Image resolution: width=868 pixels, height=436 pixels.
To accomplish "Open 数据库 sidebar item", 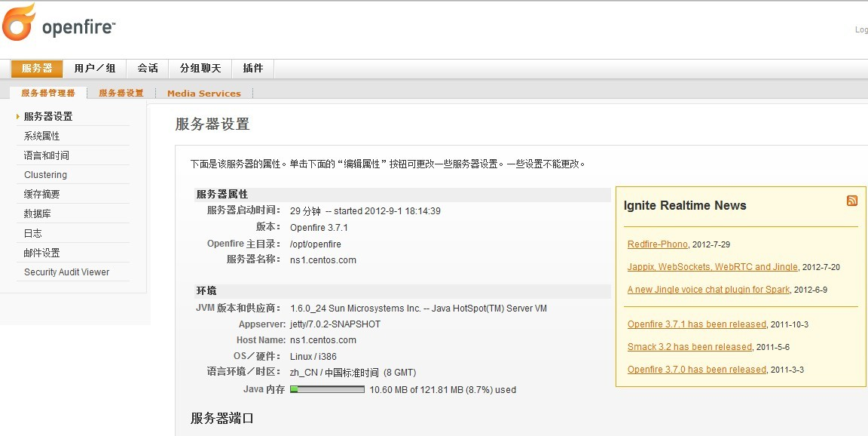I will pos(38,213).
